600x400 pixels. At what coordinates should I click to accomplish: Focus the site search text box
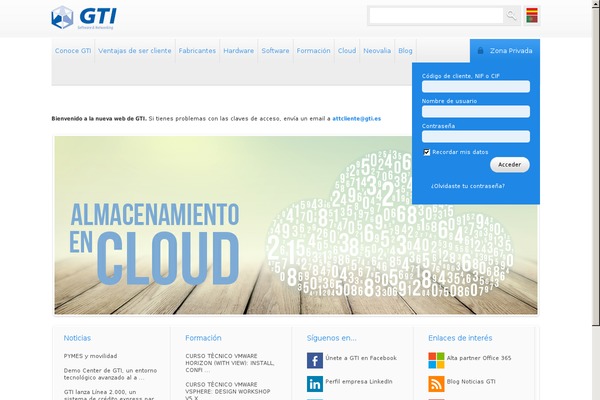pyautogui.click(x=436, y=16)
